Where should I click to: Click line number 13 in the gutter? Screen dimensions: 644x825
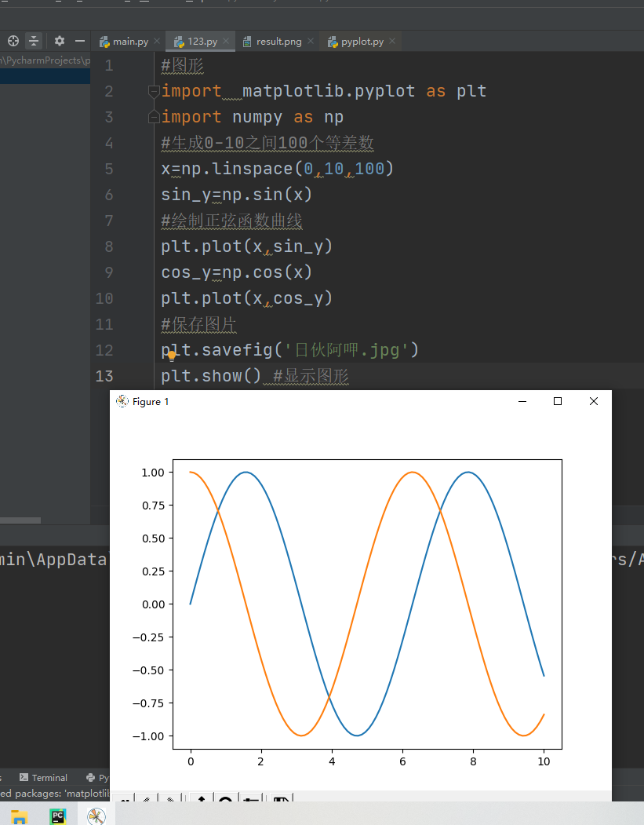pyautogui.click(x=104, y=376)
